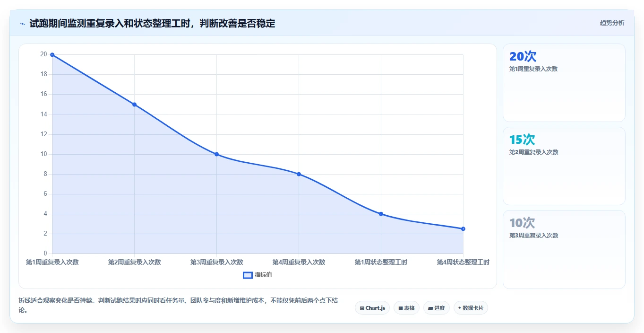Click the icon inside the 数据卡片 tag
644x333 pixels.
pos(459,308)
